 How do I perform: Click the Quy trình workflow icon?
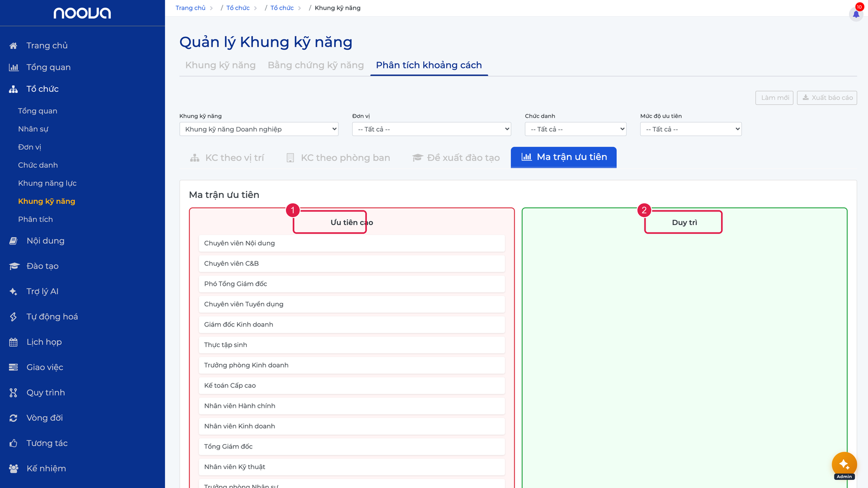point(14,393)
